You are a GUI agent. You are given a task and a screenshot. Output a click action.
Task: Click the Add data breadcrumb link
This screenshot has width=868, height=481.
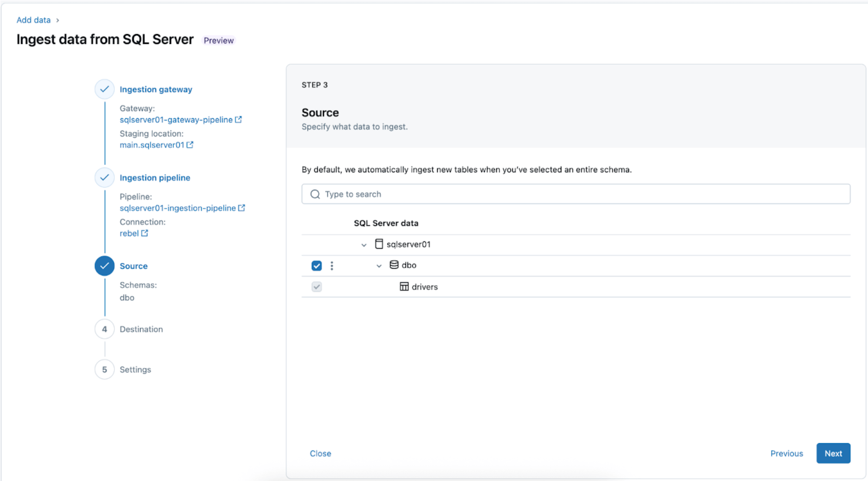(x=34, y=20)
